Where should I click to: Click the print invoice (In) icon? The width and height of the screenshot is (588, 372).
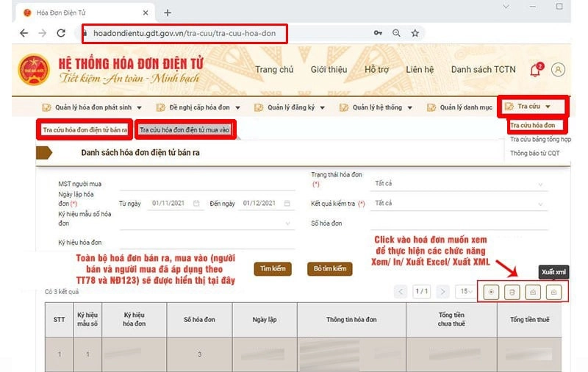512,292
